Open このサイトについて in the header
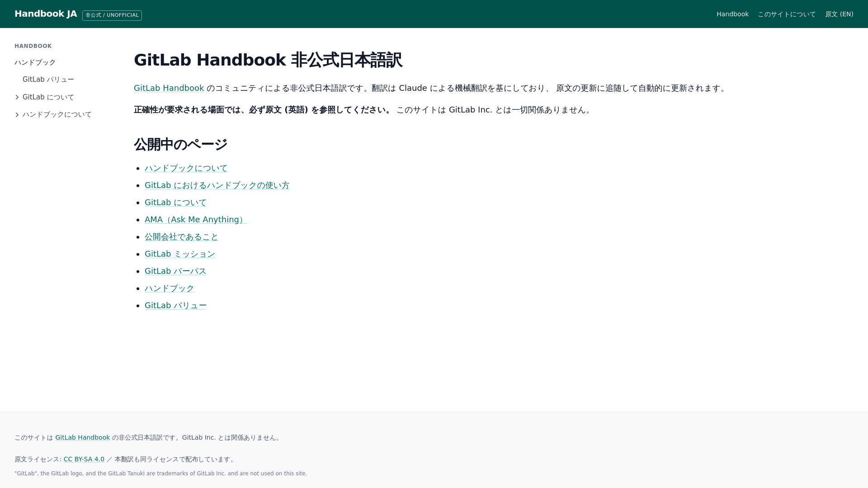868x488 pixels. (x=787, y=14)
